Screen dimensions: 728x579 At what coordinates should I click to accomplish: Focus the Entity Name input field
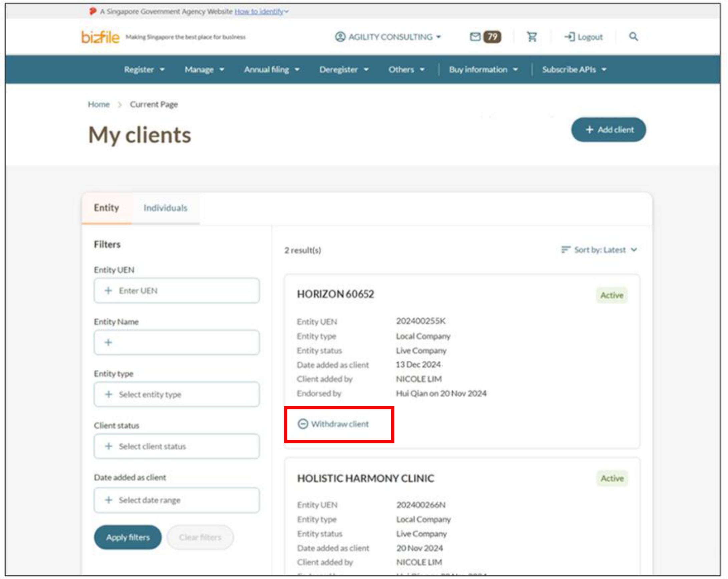click(x=177, y=342)
